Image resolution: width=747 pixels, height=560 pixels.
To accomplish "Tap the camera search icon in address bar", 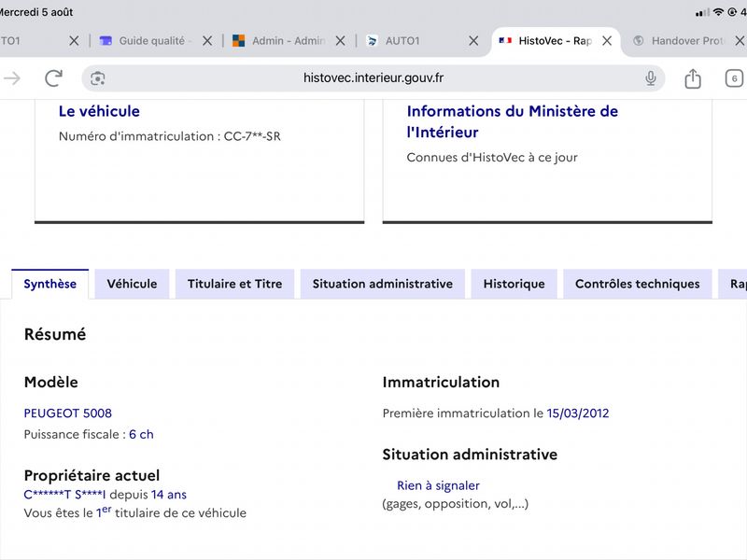I will click(x=98, y=78).
